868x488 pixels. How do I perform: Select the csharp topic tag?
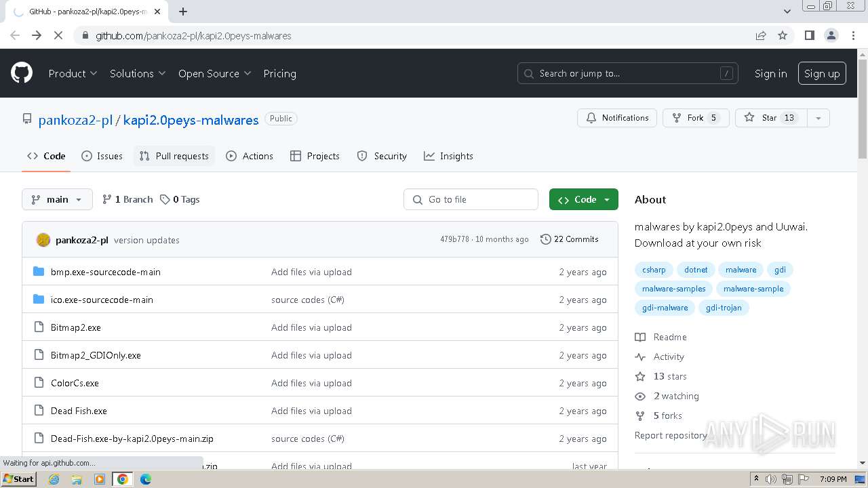(x=654, y=270)
